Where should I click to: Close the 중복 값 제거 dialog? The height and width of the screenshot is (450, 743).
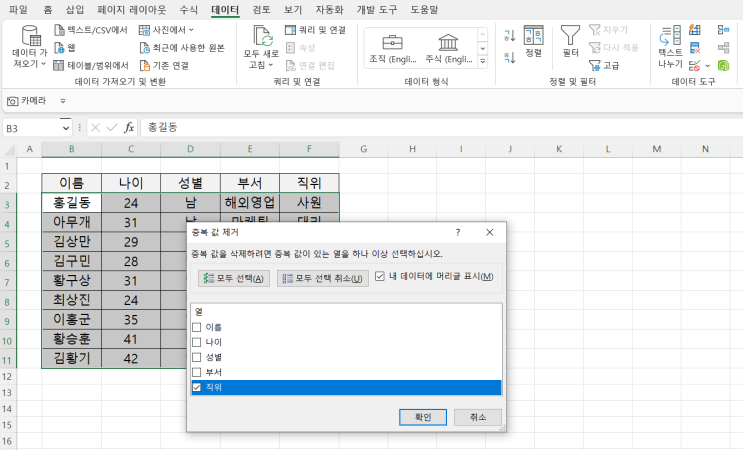coord(489,232)
